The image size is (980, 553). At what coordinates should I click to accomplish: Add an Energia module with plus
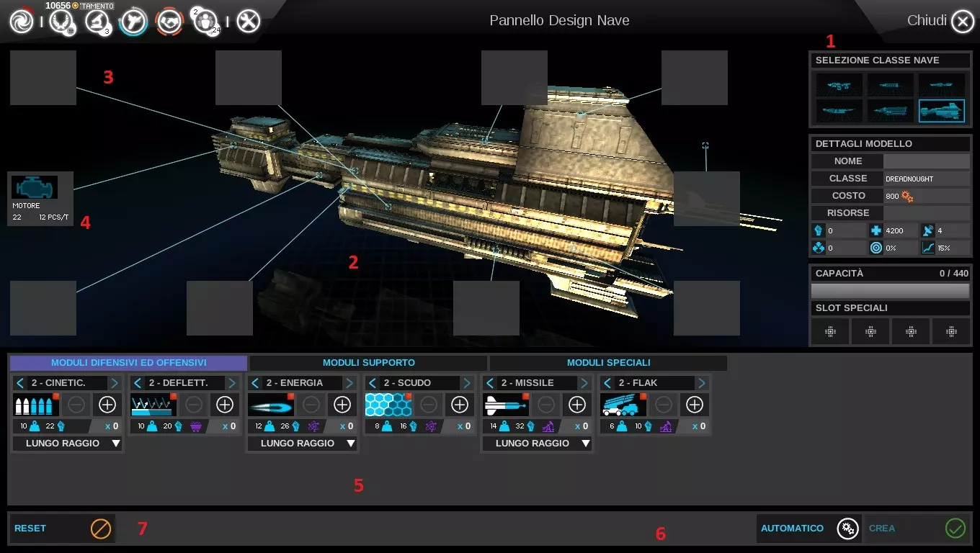(342, 405)
